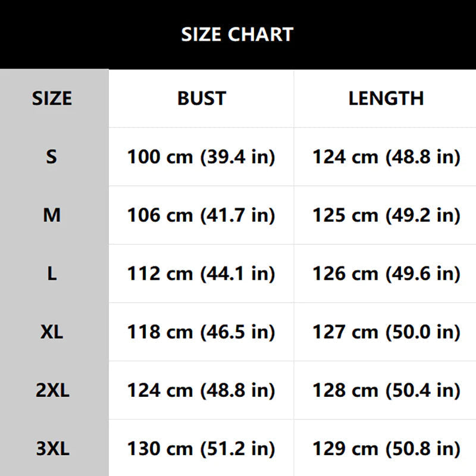Click the L size row label
This screenshot has height=476, width=476.
[52, 274]
